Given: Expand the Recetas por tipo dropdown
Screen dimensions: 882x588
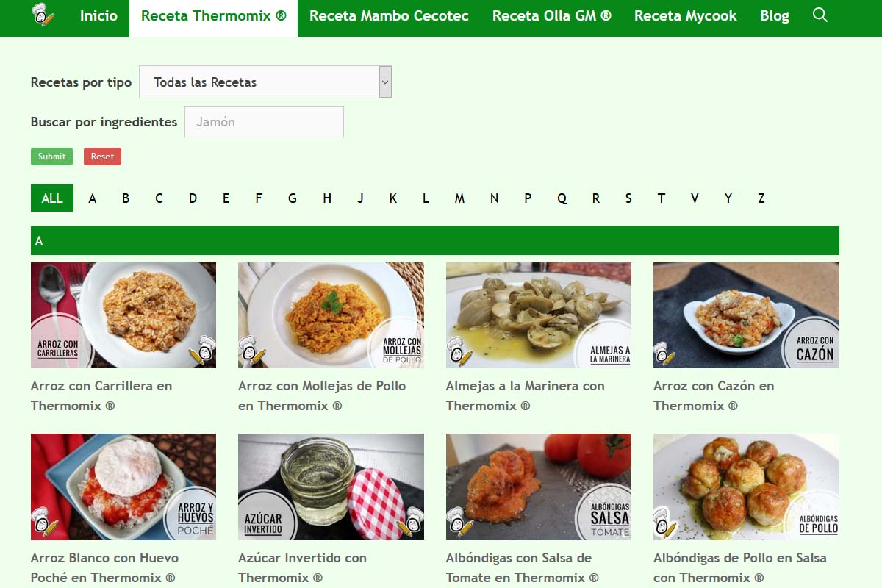Looking at the screenshot, I should coord(265,82).
